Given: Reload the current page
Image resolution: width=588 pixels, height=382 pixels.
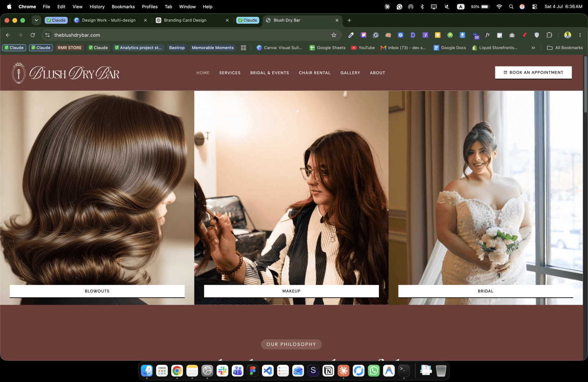Looking at the screenshot, I should click(x=33, y=35).
